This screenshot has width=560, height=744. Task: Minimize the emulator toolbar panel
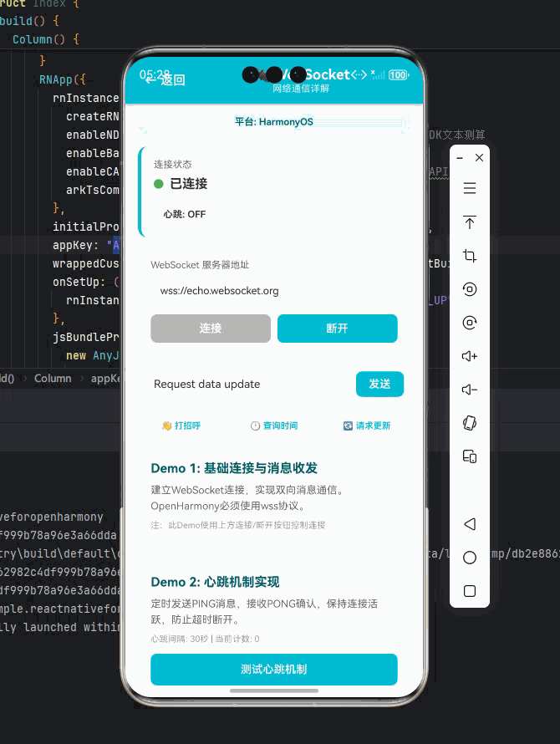460,158
